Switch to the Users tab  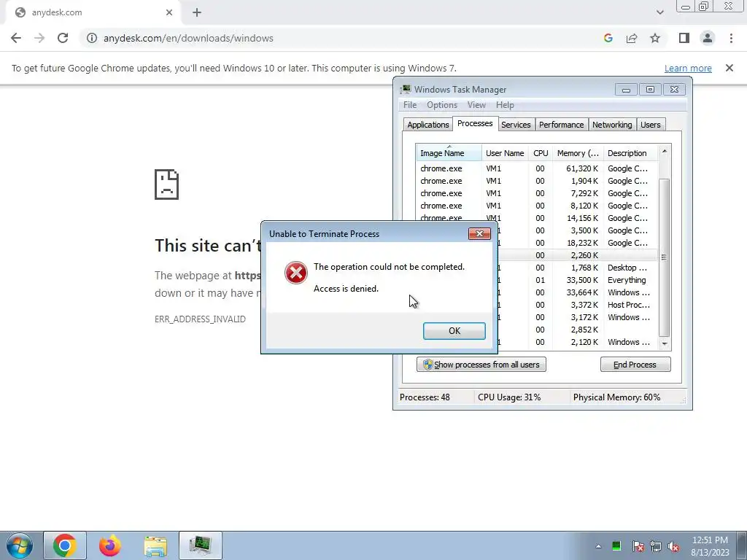click(650, 125)
